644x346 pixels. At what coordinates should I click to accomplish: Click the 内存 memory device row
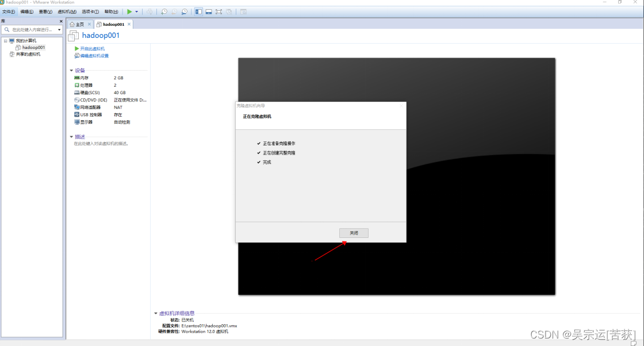point(110,78)
